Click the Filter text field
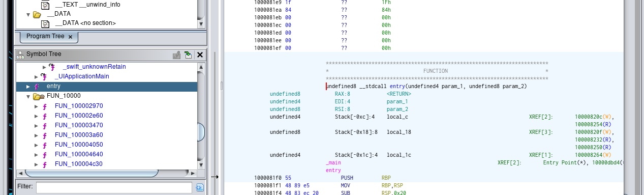The width and height of the screenshot is (644, 195). (x=114, y=187)
